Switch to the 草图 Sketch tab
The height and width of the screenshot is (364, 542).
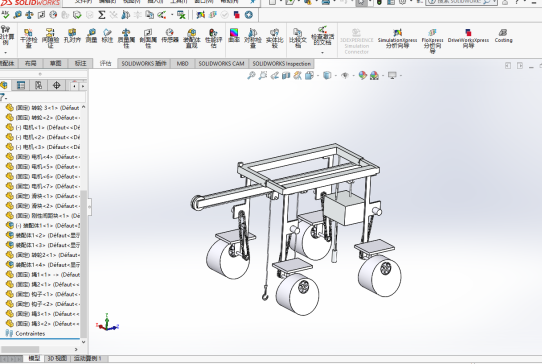click(x=55, y=63)
